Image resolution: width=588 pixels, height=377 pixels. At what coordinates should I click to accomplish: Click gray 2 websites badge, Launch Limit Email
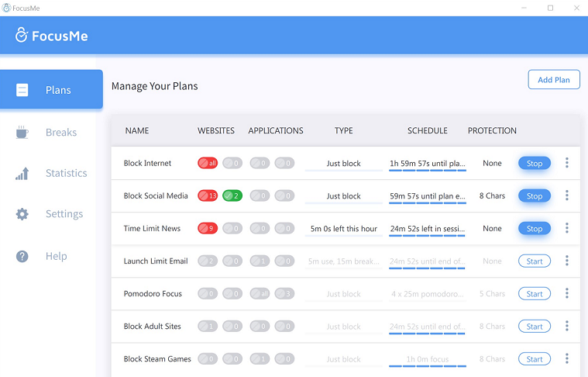208,261
